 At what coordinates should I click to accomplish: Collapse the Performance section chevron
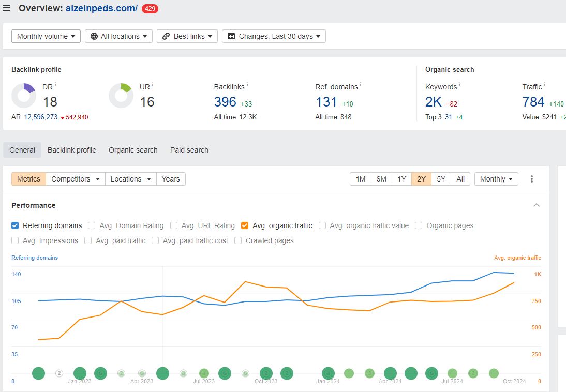click(x=537, y=205)
